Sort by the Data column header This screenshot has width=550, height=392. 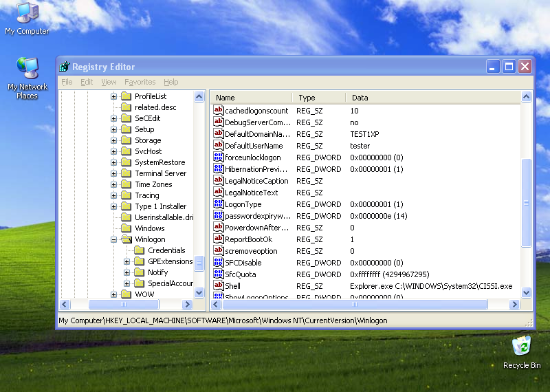tap(433, 98)
